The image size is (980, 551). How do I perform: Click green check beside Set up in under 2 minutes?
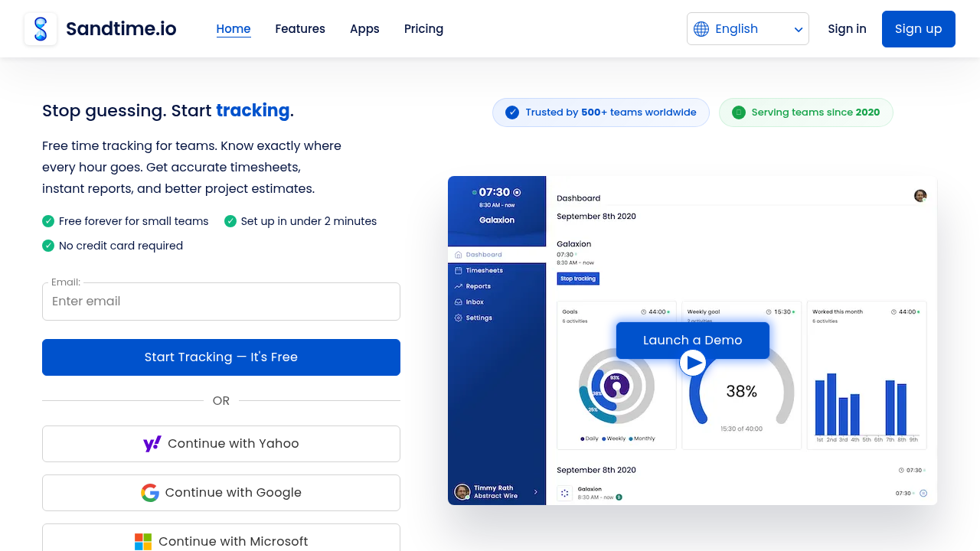pyautogui.click(x=230, y=221)
